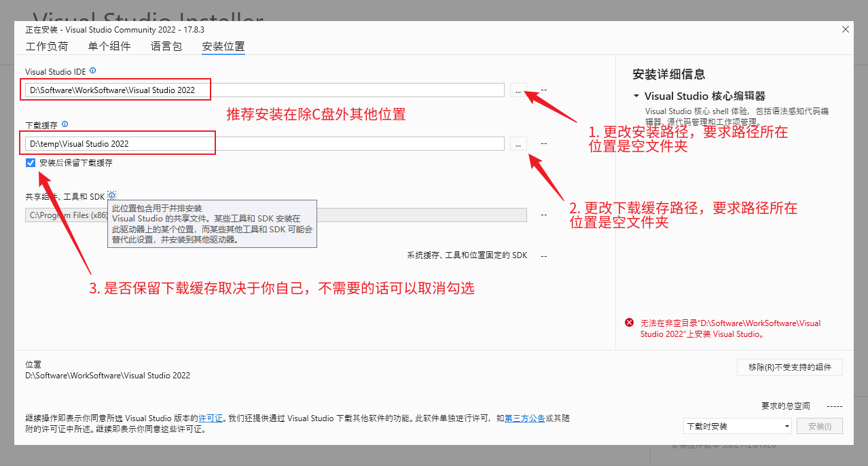Click the info icon beside Visual Studio IDE
The height and width of the screenshot is (466, 868).
(93, 71)
